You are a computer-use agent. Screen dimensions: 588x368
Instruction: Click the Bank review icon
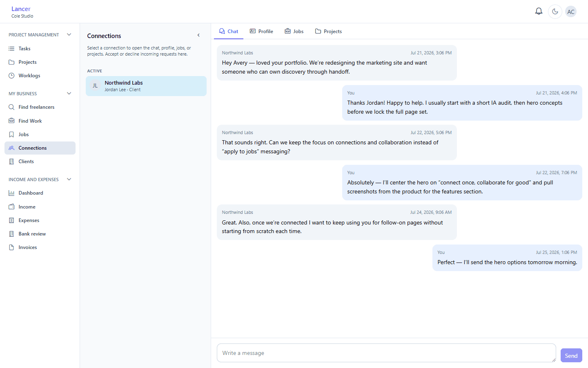tap(11, 234)
